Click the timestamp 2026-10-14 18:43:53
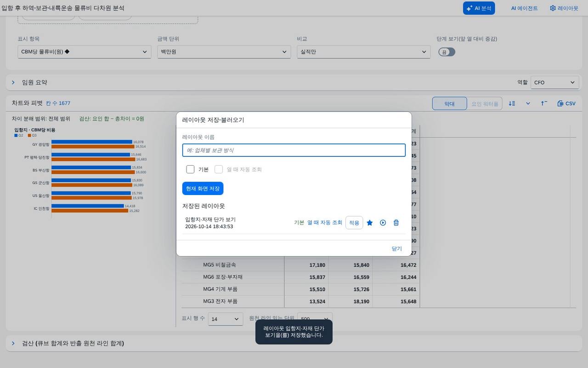The width and height of the screenshot is (588, 368). [x=209, y=226]
